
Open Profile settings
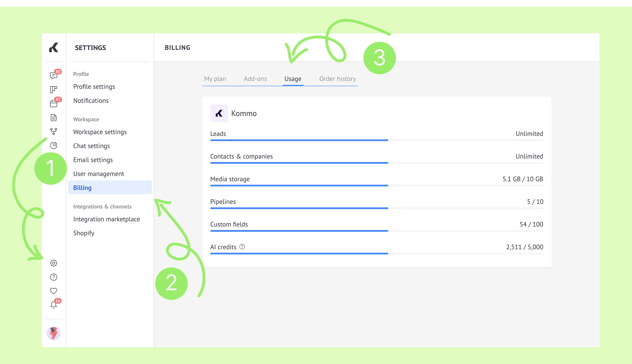point(94,87)
